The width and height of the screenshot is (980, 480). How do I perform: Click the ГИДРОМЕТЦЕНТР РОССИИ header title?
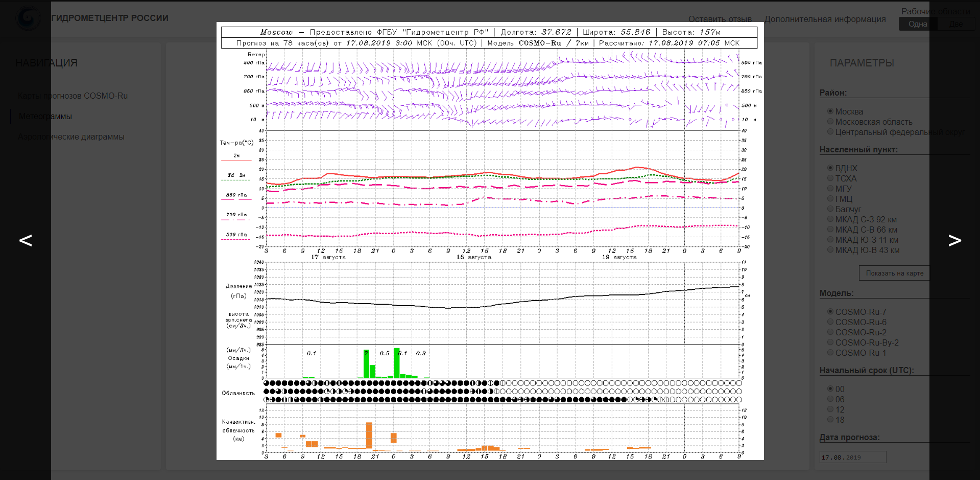tap(110, 18)
